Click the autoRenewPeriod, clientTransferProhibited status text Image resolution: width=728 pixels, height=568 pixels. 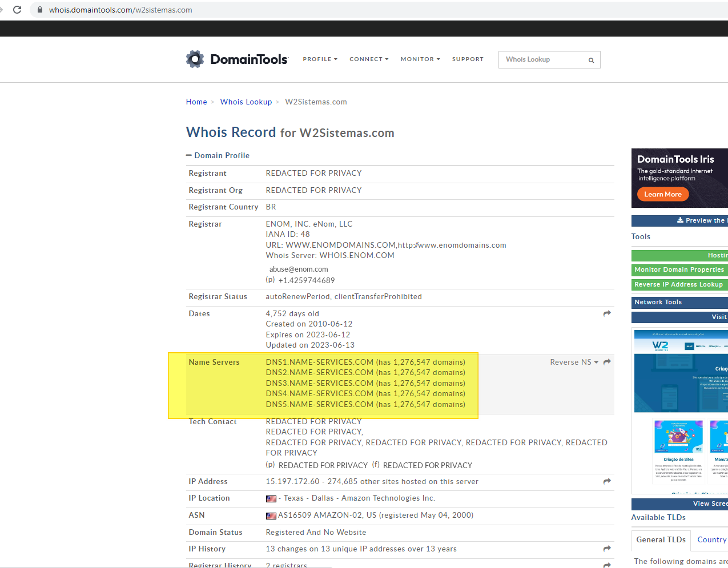point(344,296)
